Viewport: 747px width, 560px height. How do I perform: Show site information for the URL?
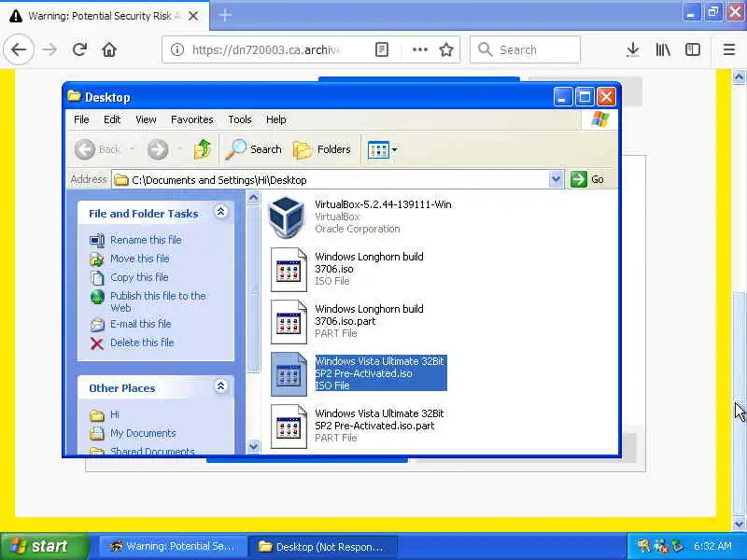pos(177,49)
